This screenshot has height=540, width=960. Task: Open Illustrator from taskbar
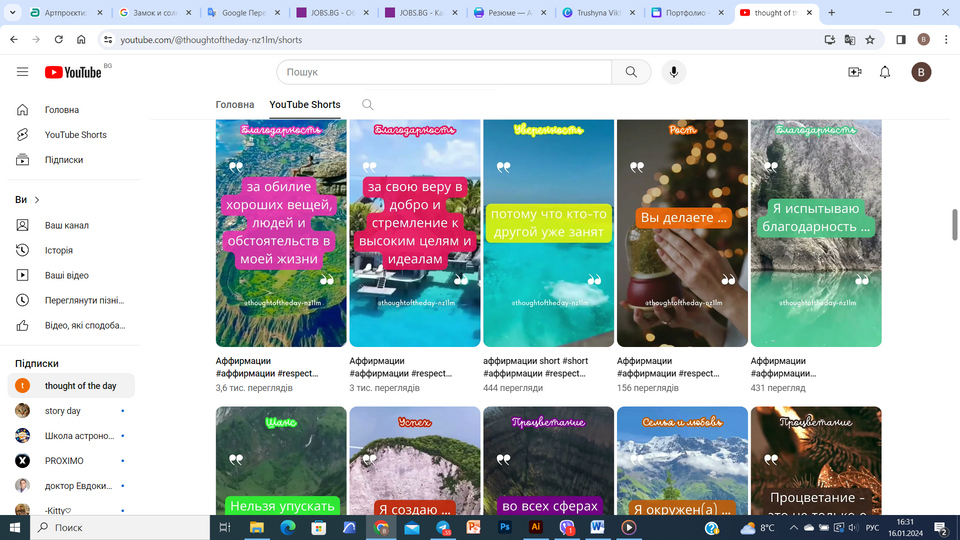(x=536, y=527)
